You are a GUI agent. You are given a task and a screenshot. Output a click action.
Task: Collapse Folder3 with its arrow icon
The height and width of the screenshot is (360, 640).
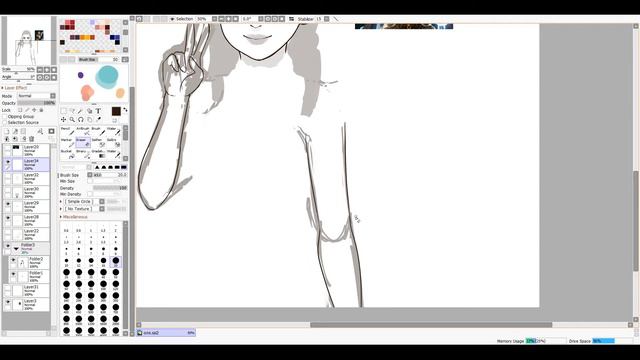point(16,248)
